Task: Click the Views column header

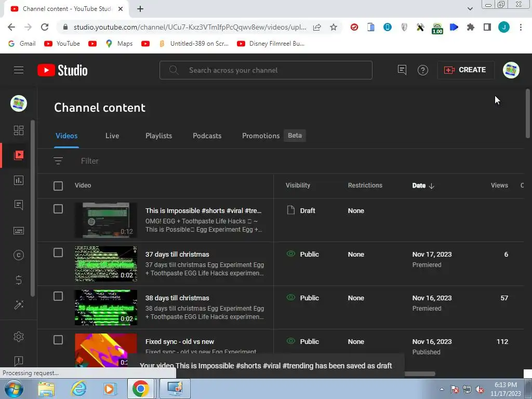Action: pyautogui.click(x=499, y=185)
